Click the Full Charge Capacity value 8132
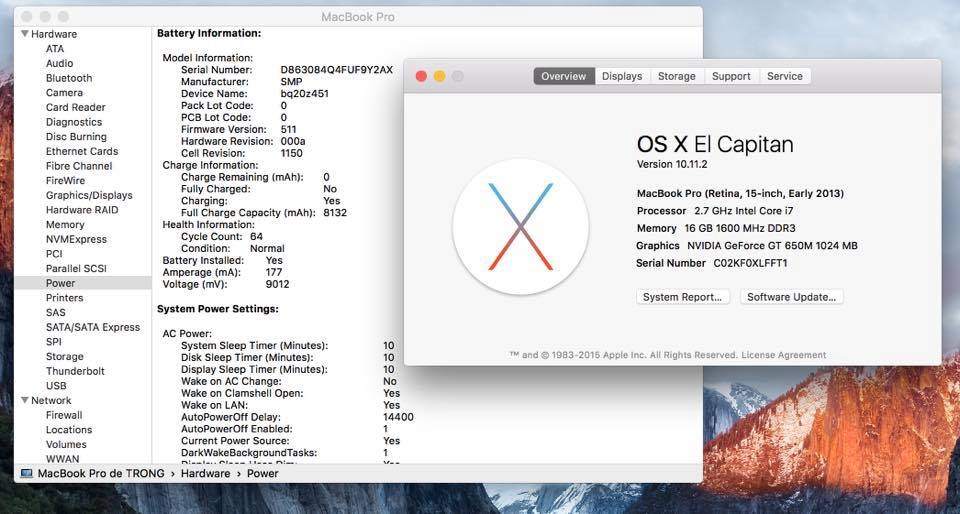This screenshot has height=514, width=960. click(x=335, y=213)
